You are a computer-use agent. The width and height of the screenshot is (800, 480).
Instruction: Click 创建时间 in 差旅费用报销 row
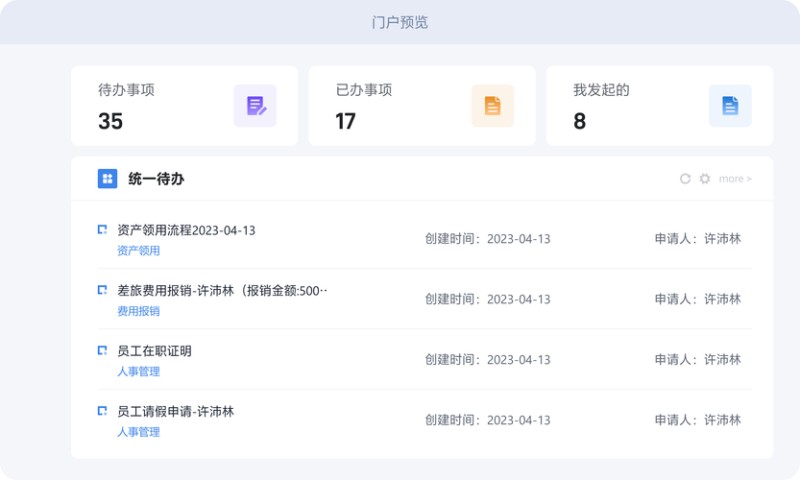point(488,299)
